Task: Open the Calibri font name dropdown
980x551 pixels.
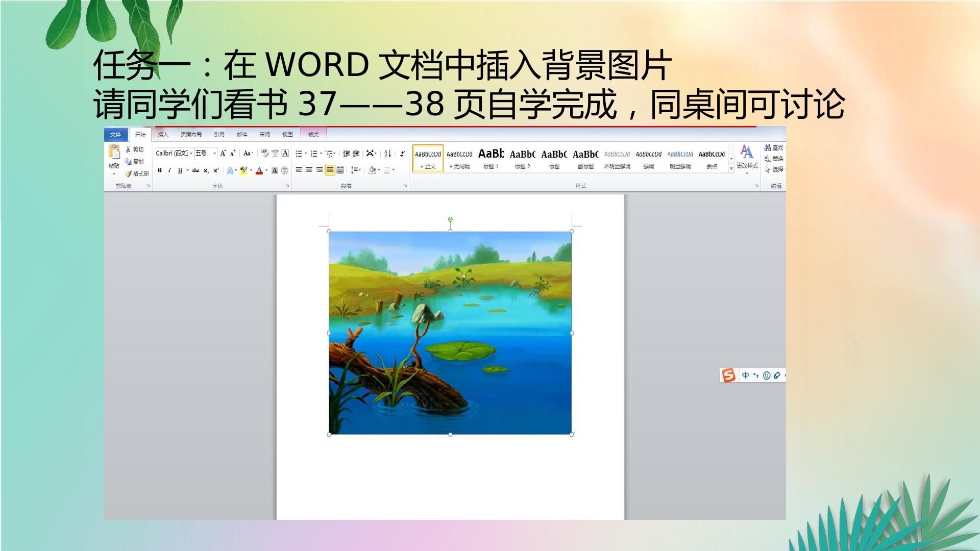Action: coord(174,154)
